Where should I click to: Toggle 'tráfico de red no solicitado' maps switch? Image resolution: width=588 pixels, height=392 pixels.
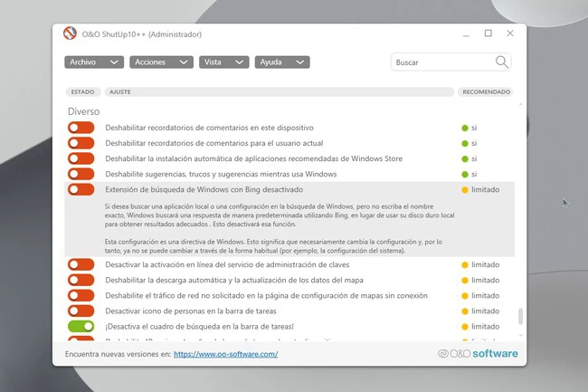point(81,295)
